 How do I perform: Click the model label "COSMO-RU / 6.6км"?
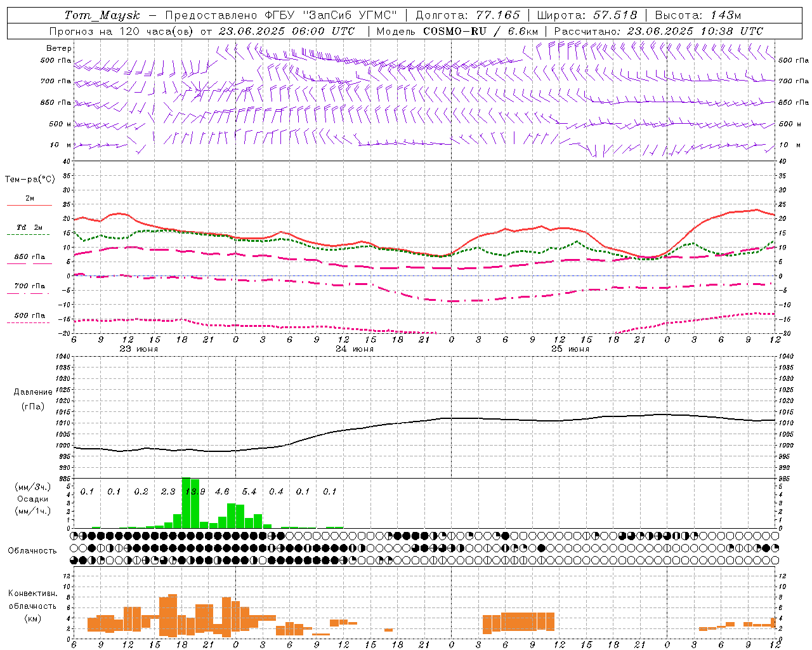point(480,31)
